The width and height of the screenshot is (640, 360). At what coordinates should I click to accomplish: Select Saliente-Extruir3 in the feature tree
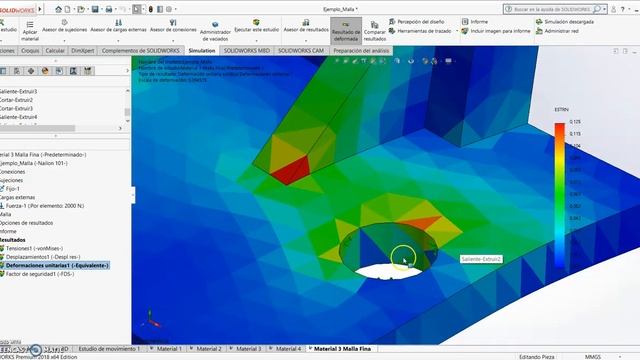18,91
